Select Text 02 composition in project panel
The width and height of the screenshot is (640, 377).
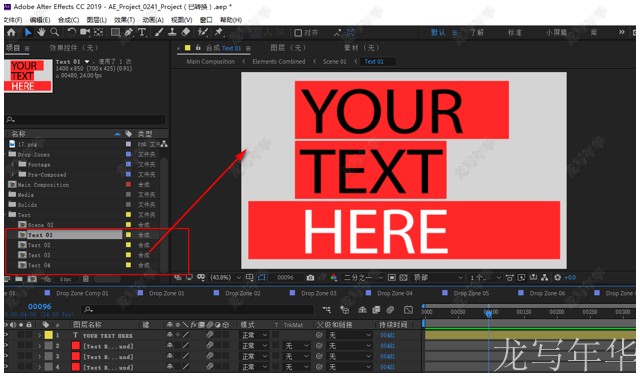pos(39,245)
